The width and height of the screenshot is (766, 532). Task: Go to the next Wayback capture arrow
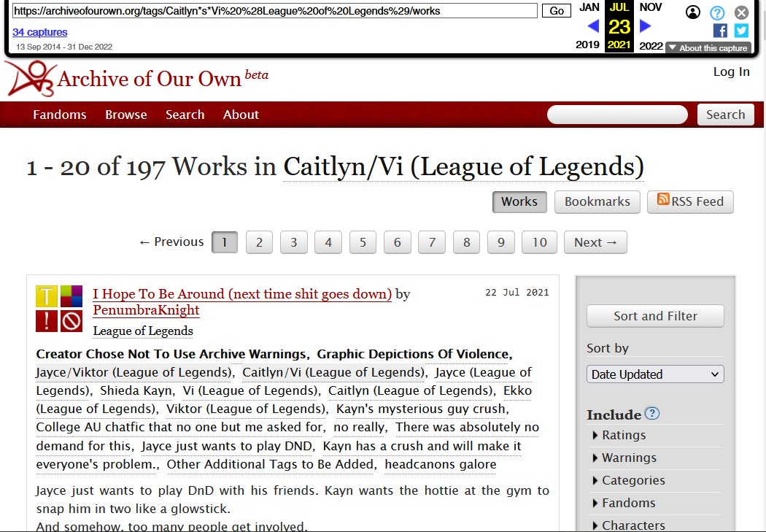tap(646, 26)
